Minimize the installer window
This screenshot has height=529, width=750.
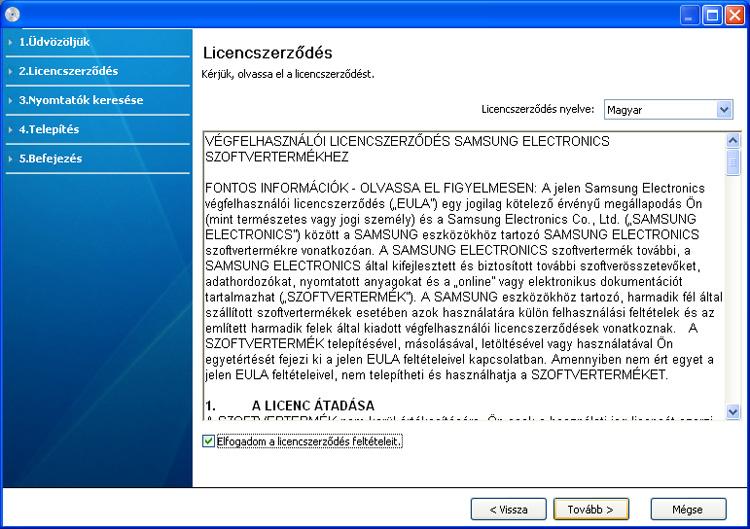pos(689,15)
